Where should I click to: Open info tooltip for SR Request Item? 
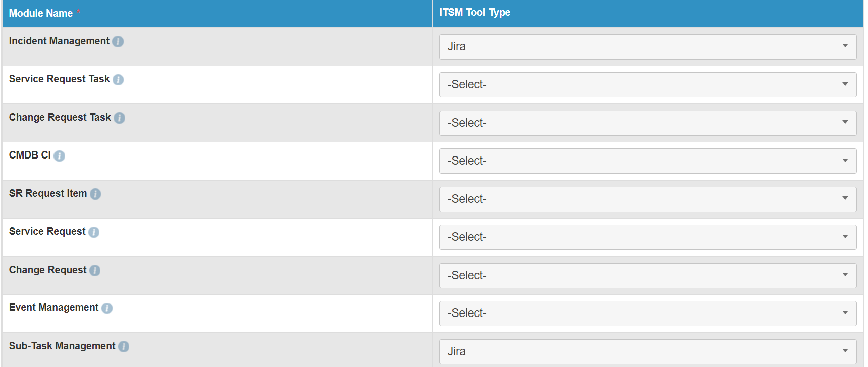(x=95, y=194)
